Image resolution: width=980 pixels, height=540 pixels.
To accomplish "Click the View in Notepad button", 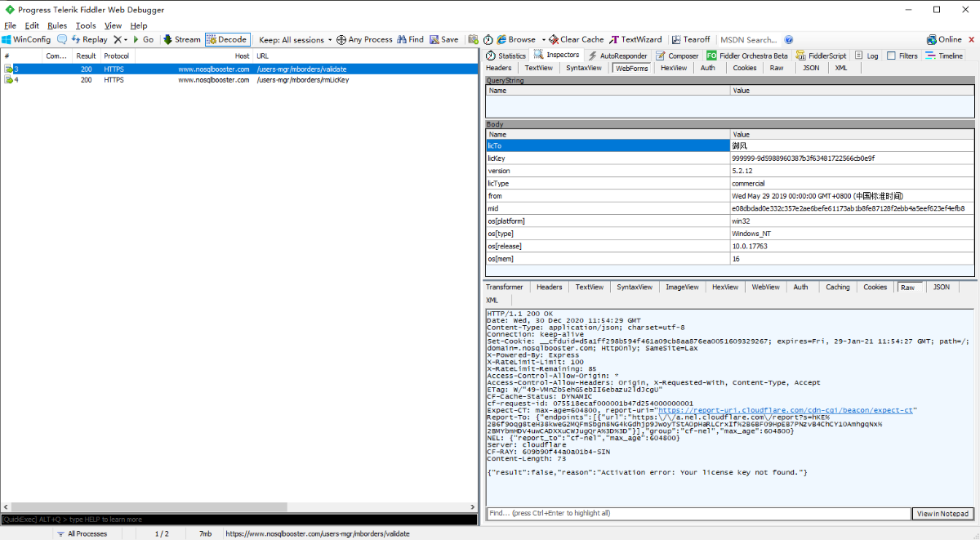I will (943, 513).
